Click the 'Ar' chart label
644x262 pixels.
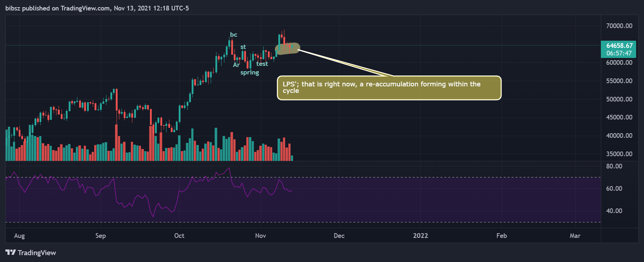tap(236, 65)
